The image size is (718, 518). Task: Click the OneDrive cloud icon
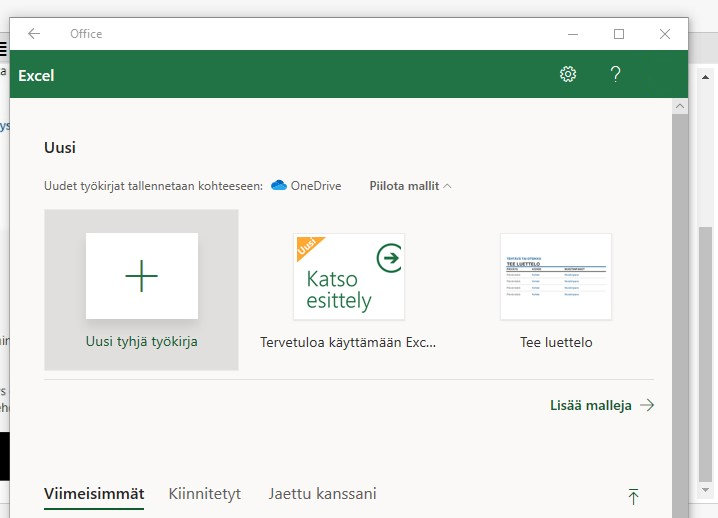(x=279, y=185)
